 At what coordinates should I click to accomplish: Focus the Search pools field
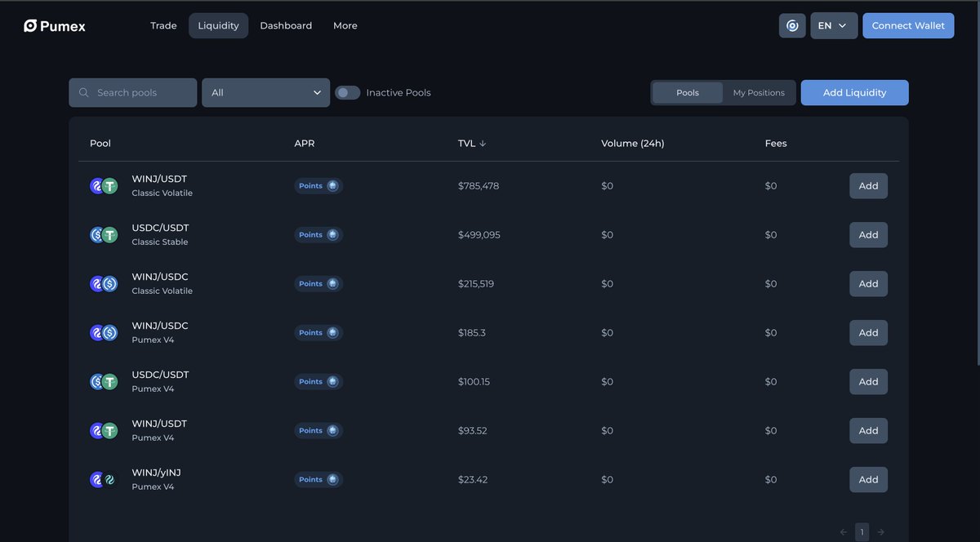point(133,93)
